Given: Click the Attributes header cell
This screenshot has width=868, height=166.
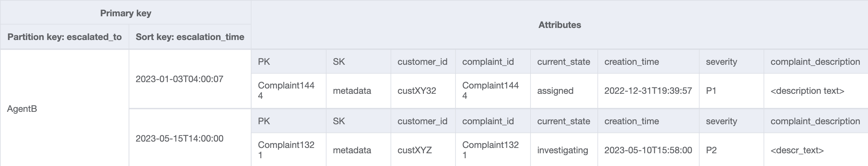Looking at the screenshot, I should point(559,25).
